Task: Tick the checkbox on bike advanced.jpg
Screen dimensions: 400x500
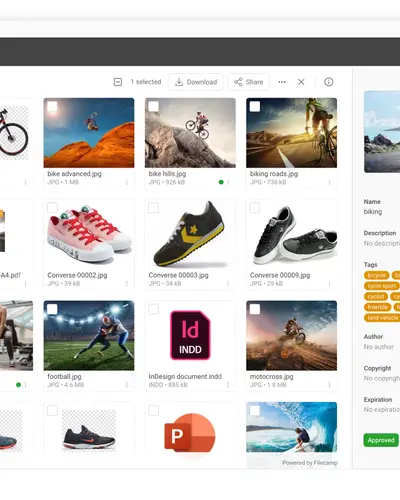Action: tap(52, 107)
